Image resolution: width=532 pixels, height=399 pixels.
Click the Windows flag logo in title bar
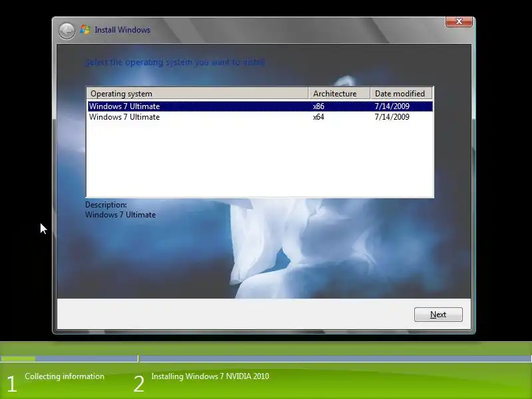point(85,29)
